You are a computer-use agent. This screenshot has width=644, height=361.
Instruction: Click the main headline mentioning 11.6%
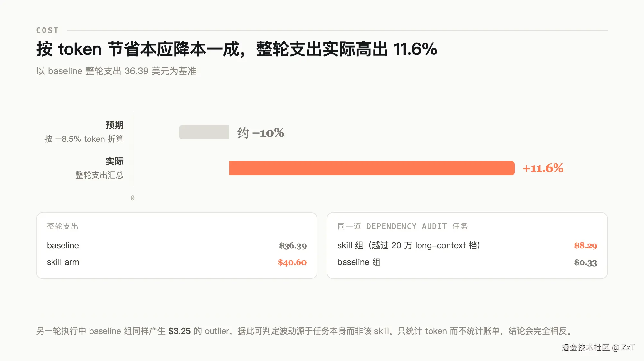point(237,49)
